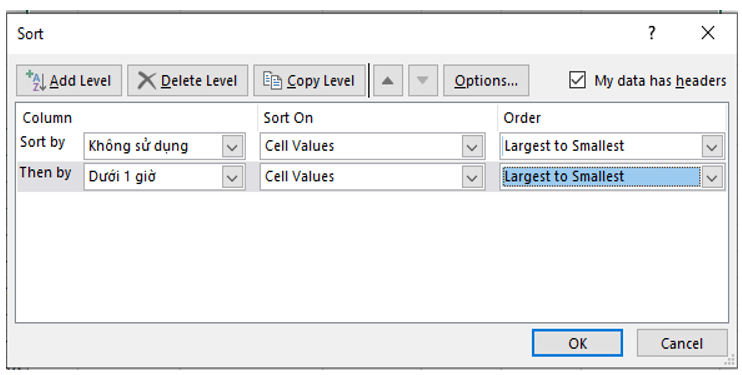
Task: Confirm sorting with the OK button
Action: pyautogui.click(x=577, y=343)
